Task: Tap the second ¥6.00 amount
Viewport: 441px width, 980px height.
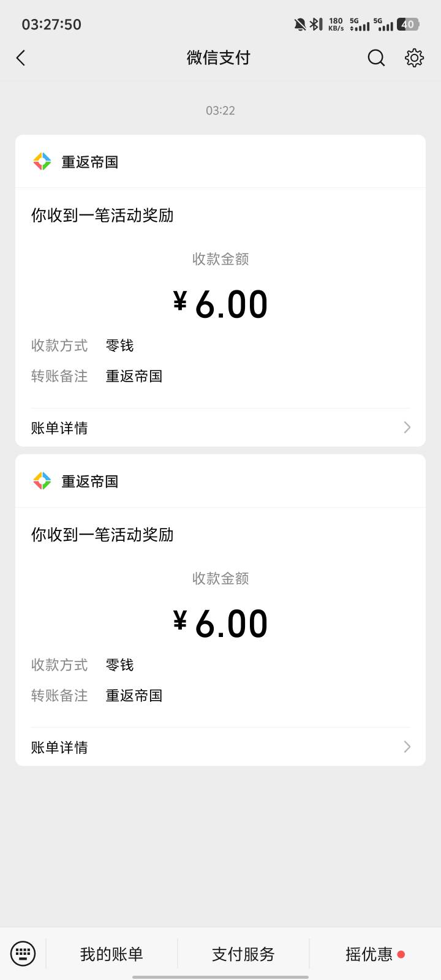Action: pos(221,624)
